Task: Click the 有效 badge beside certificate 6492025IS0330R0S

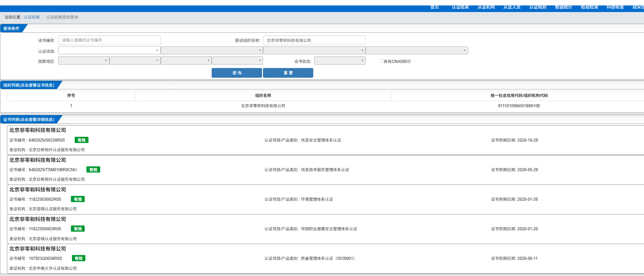Action: (82, 140)
